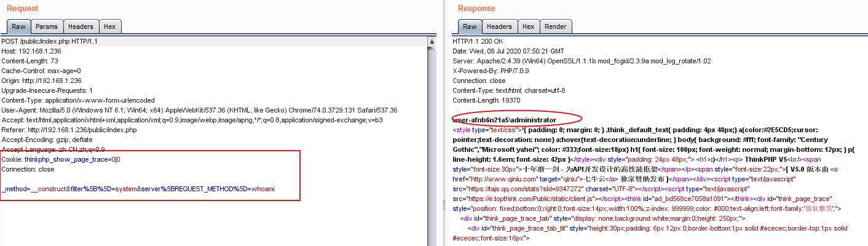Click the Connection: close response header
The height and width of the screenshot is (246, 868).
point(479,81)
